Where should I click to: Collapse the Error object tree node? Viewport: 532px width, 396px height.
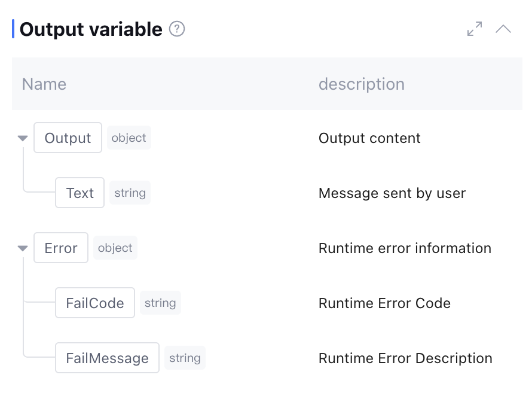23,248
